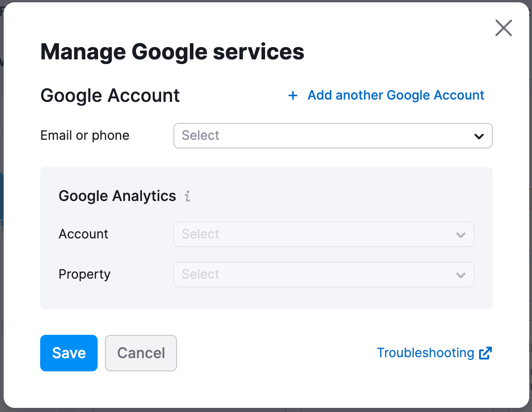Open the Account select dropdown

(x=323, y=234)
